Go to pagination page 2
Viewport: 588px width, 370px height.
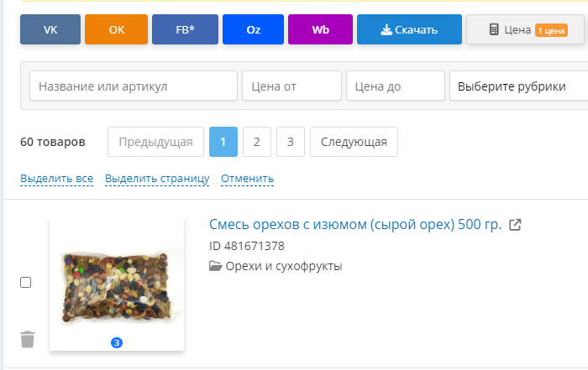pyautogui.click(x=257, y=142)
